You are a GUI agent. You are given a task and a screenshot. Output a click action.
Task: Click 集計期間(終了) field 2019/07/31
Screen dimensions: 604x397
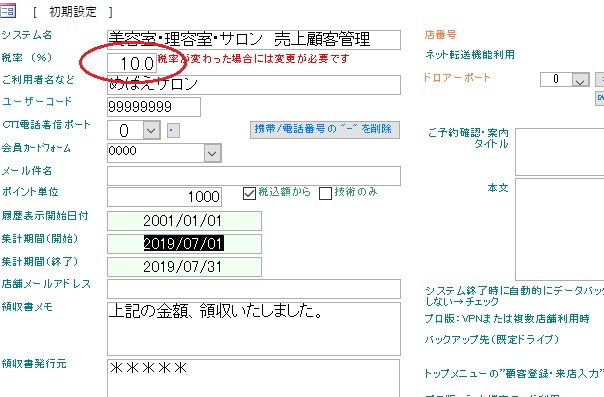[185, 267]
